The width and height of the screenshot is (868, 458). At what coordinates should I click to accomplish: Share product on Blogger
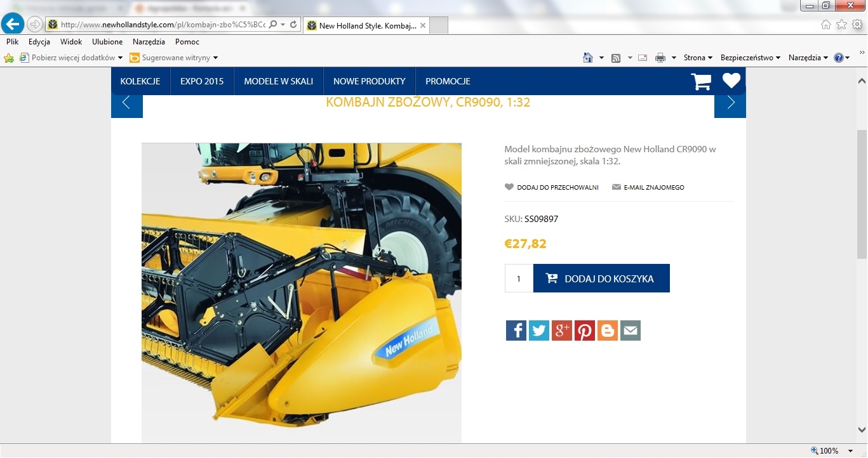608,330
